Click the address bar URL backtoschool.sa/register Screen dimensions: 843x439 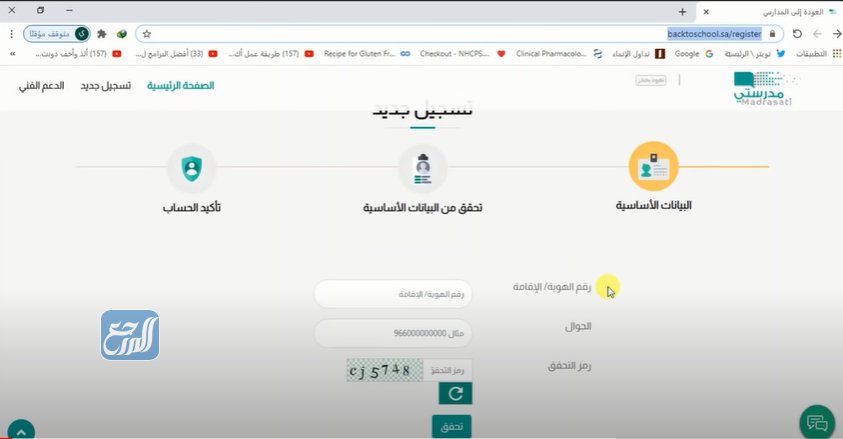click(715, 34)
